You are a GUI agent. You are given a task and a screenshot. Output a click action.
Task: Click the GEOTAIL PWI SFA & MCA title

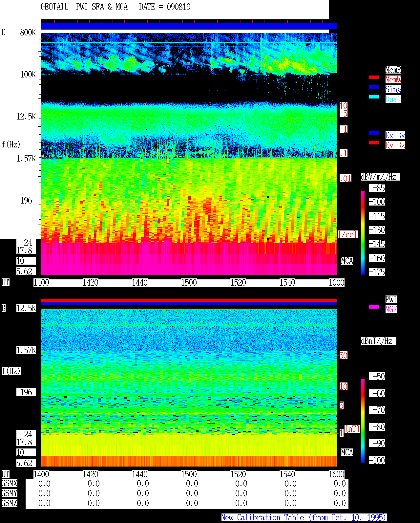click(x=84, y=7)
